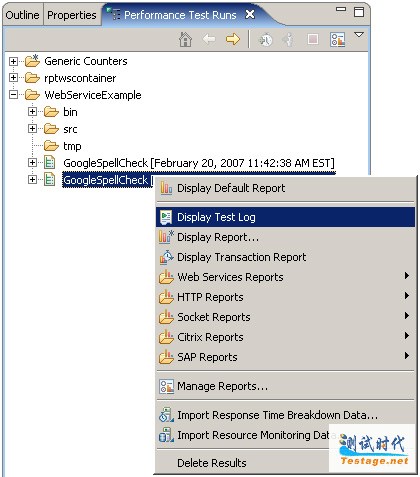Select GoogleSpellCheck February 20, 2007 run

[199, 163]
